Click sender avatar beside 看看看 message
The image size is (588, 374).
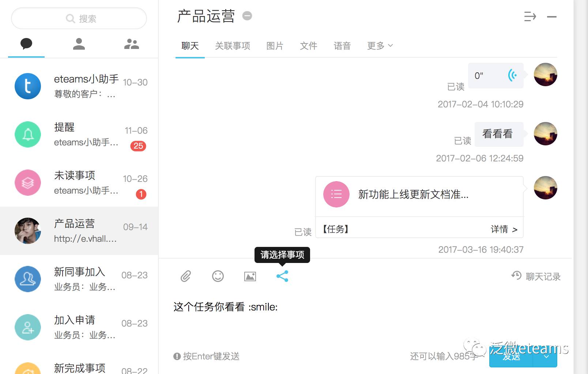tap(546, 134)
